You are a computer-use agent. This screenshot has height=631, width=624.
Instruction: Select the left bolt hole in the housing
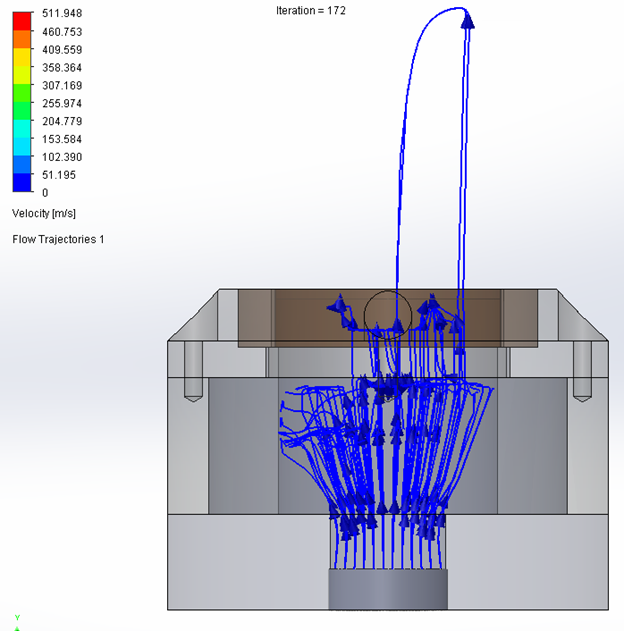tap(193, 372)
